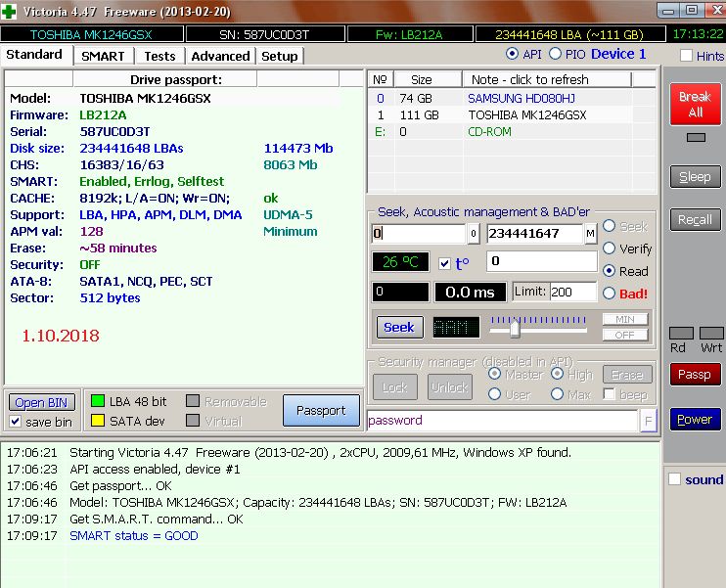Switch to the Standard tab

(35, 55)
